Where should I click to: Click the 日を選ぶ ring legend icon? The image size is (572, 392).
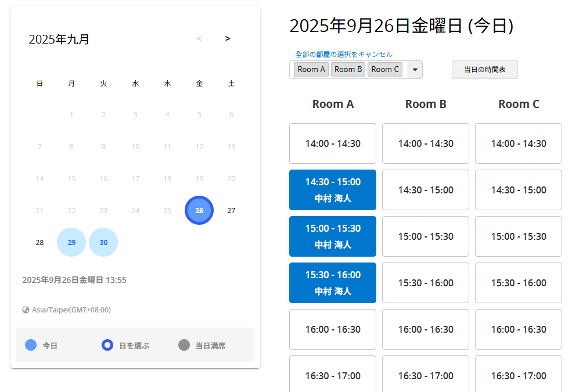point(107,346)
